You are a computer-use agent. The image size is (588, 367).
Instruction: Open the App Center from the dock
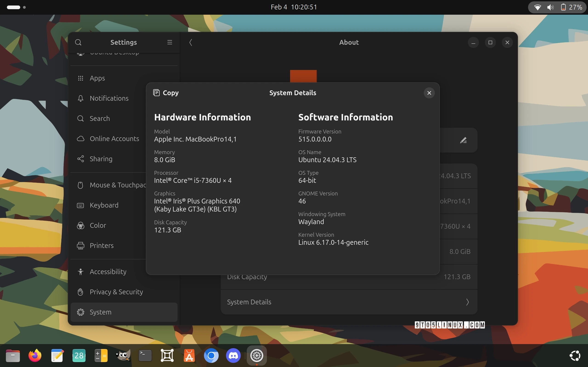[x=189, y=355]
